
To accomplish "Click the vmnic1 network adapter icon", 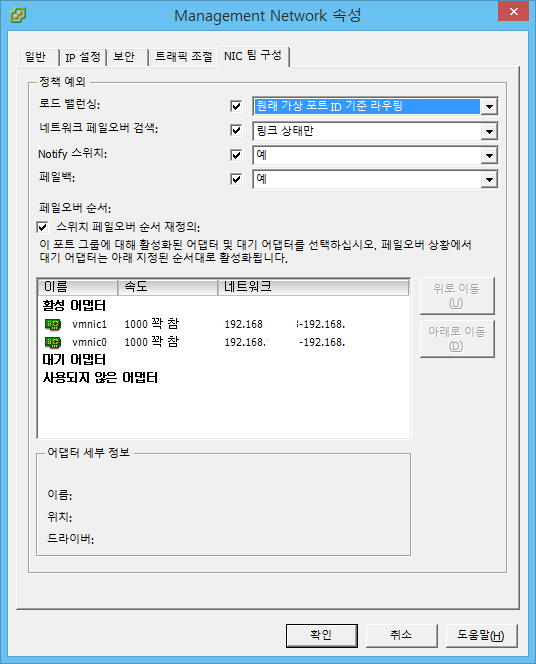I will pyautogui.click(x=53, y=324).
